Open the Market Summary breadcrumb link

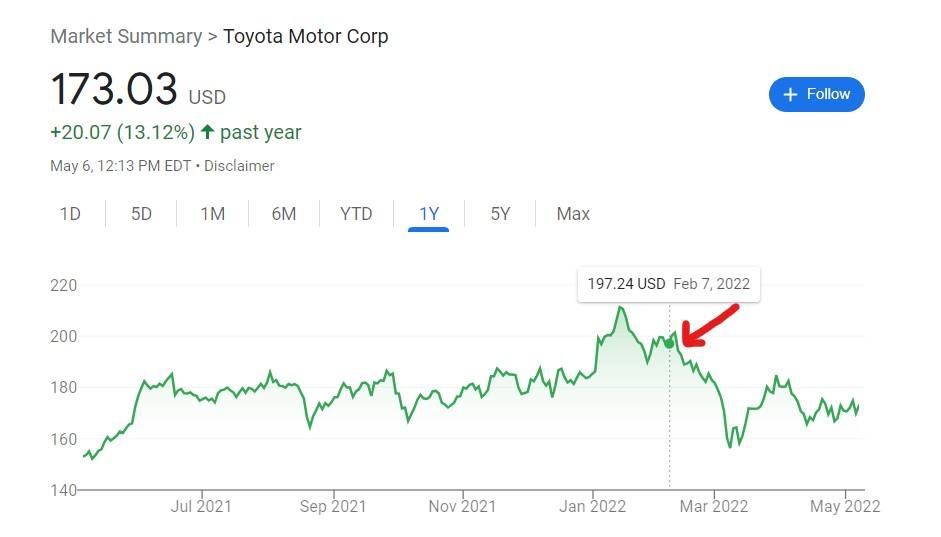pyautogui.click(x=126, y=36)
